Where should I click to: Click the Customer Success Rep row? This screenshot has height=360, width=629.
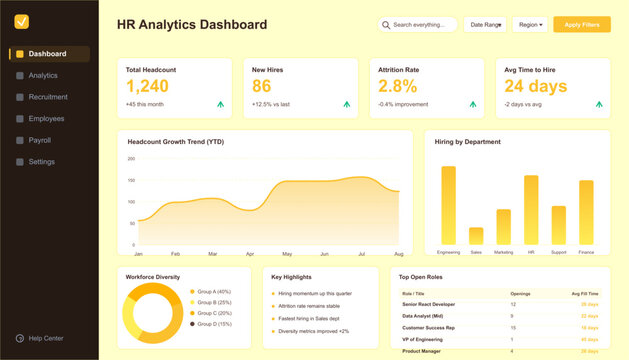point(500,328)
